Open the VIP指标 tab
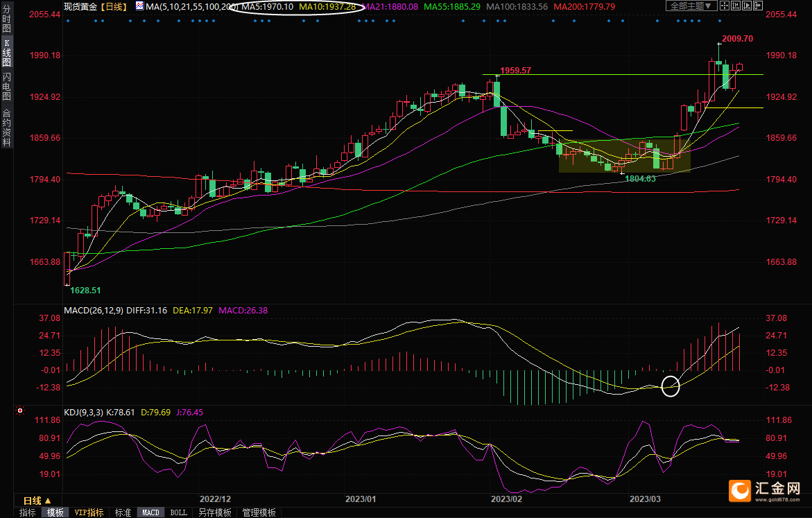This screenshot has height=518, width=812. coord(89,512)
